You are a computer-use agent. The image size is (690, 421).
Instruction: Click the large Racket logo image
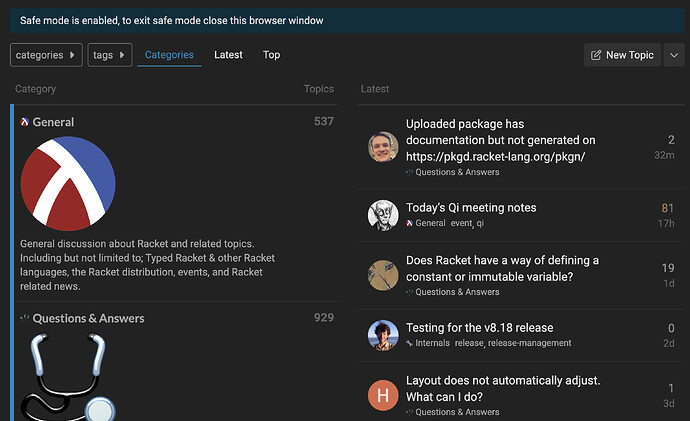point(68,183)
